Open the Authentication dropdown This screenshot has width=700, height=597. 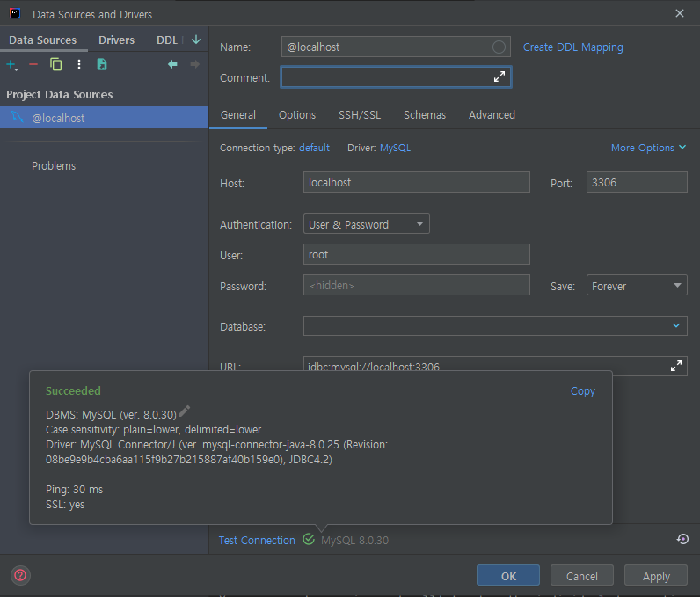pyautogui.click(x=366, y=223)
